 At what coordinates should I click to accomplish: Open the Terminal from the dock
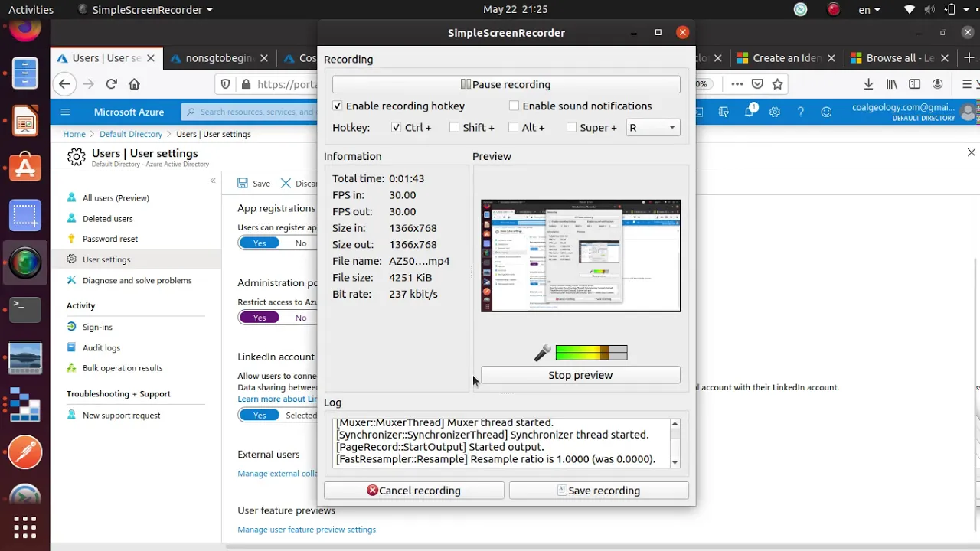[x=24, y=310]
